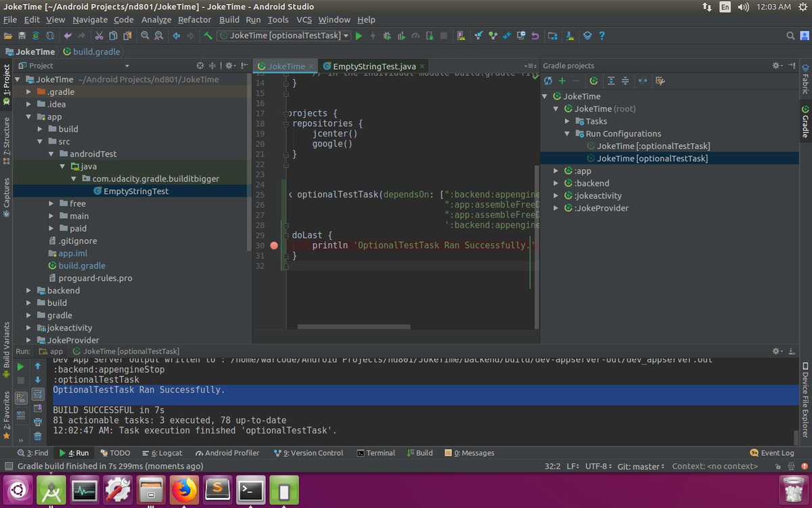Screen dimensions: 812x508
Task: Open the Android Profiler tool window
Action: pos(227,452)
